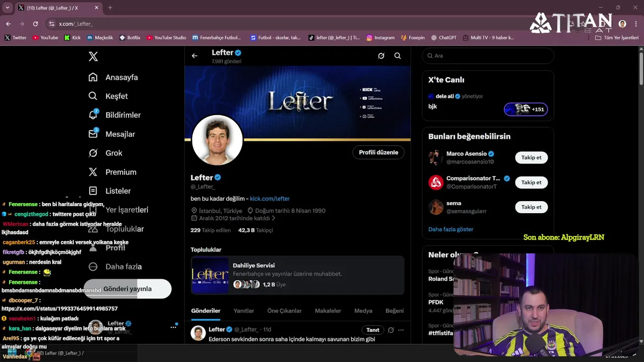644x362 pixels.
Task: Switch to Medya tab
Action: pyautogui.click(x=363, y=311)
